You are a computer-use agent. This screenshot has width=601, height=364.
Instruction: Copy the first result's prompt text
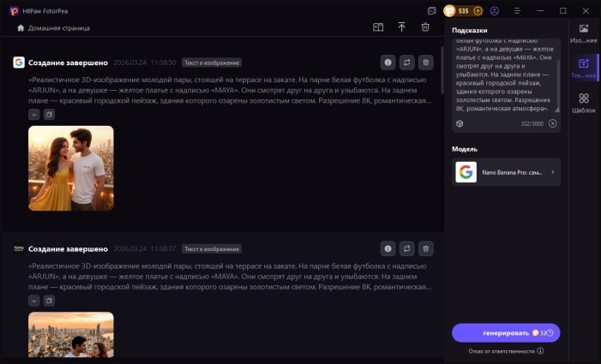coord(49,114)
